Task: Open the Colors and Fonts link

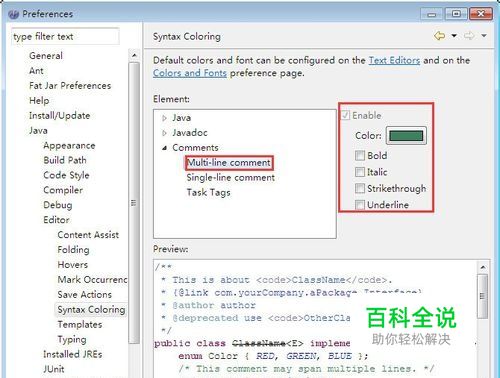Action: (x=190, y=73)
